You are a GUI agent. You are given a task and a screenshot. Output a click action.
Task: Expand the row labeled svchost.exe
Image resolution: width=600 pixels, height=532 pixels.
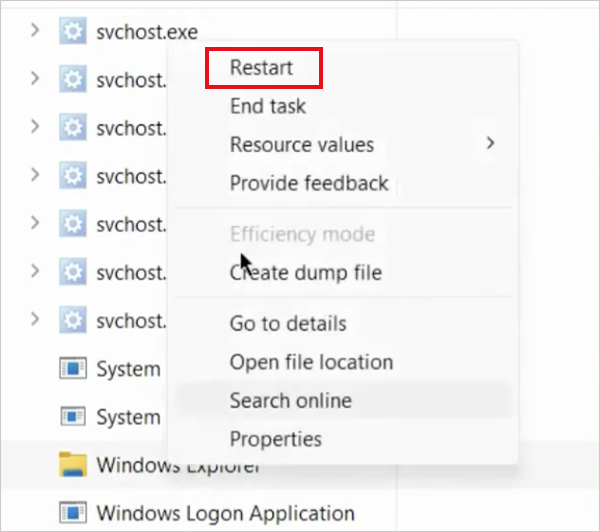click(x=35, y=30)
